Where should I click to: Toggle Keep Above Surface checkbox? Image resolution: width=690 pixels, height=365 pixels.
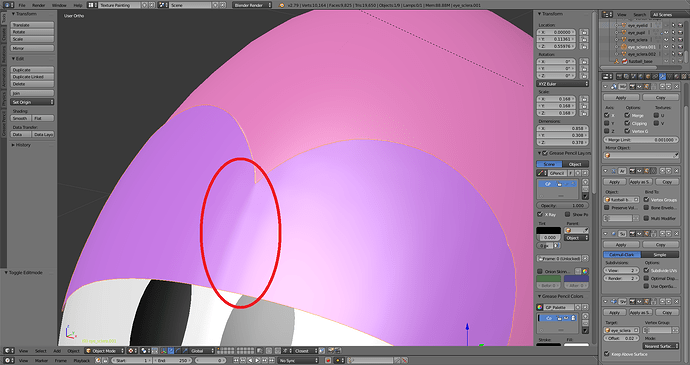click(x=607, y=354)
